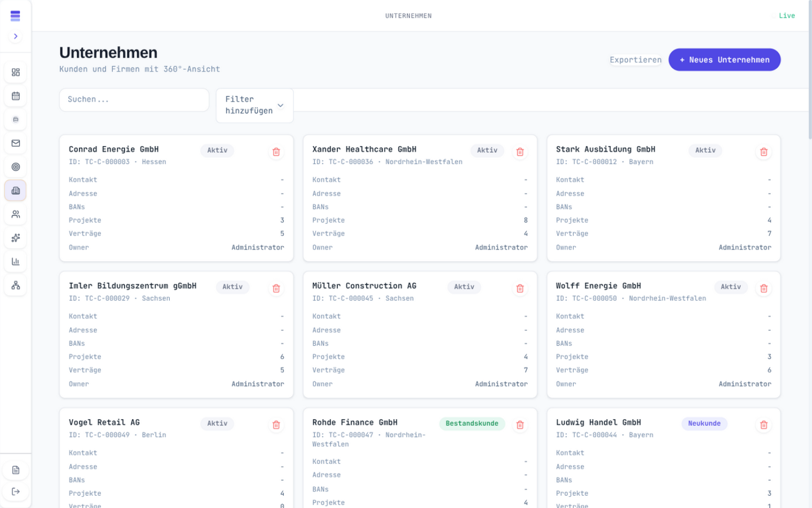Viewport: 812px width, 508px height.
Task: Open the mail envelope icon in sidebar
Action: (x=16, y=143)
